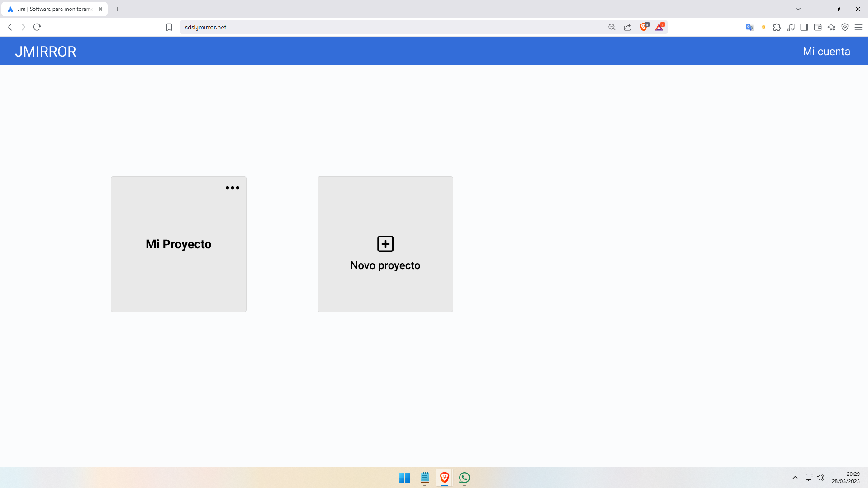
Task: Open Leo AI sparkle icon
Action: [831, 27]
